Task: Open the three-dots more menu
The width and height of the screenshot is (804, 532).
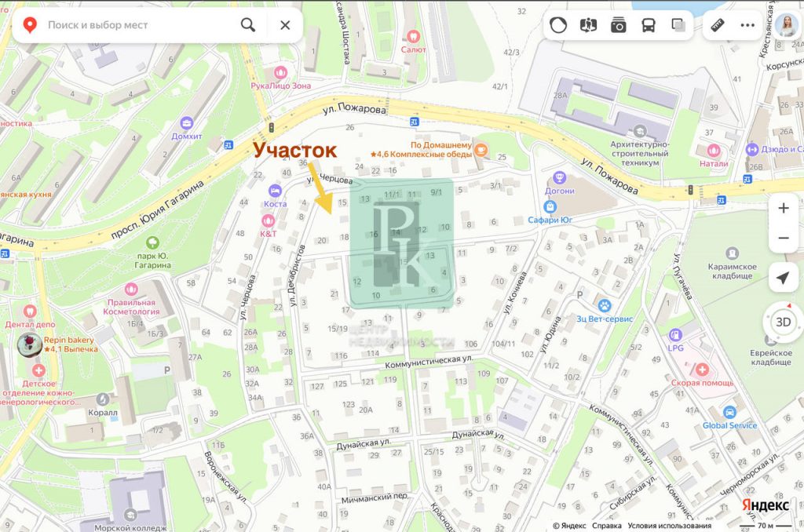Action: pyautogui.click(x=747, y=24)
